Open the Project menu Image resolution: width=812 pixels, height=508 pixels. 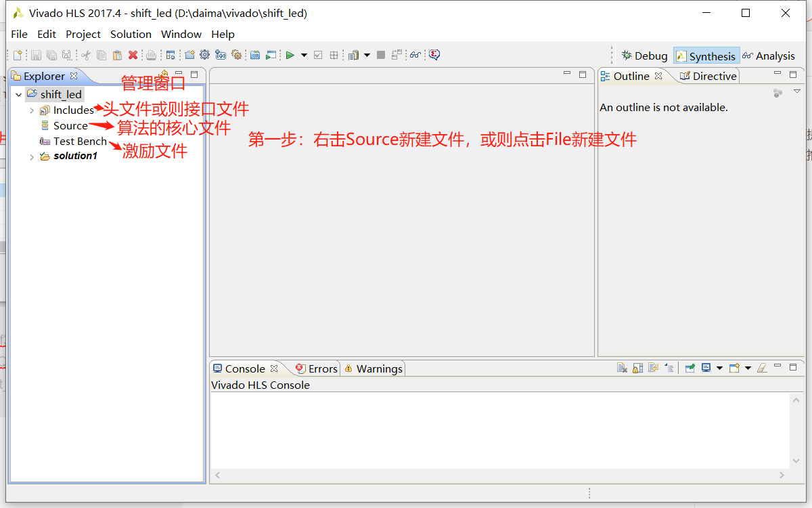(x=83, y=34)
